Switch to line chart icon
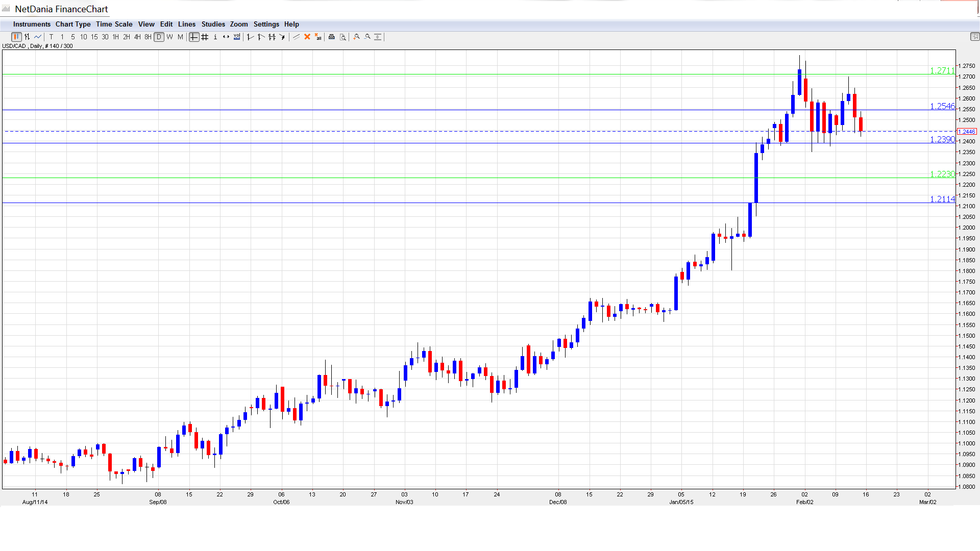This screenshot has height=551, width=980. [x=38, y=37]
